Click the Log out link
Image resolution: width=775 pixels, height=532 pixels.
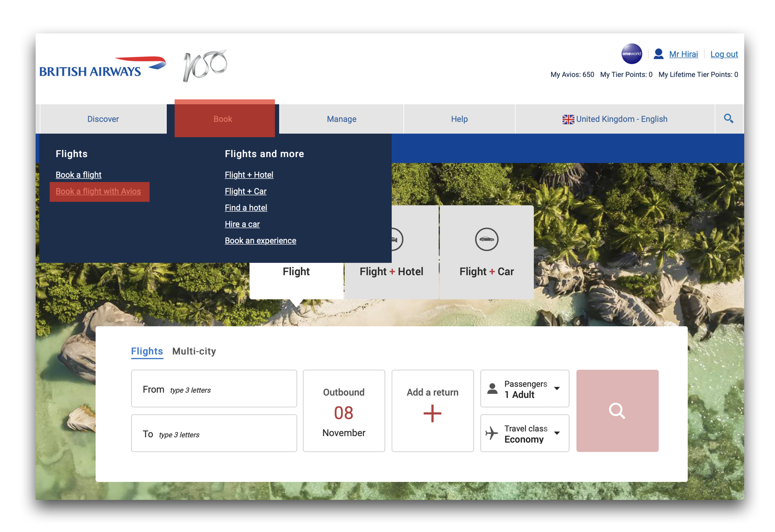pos(724,54)
